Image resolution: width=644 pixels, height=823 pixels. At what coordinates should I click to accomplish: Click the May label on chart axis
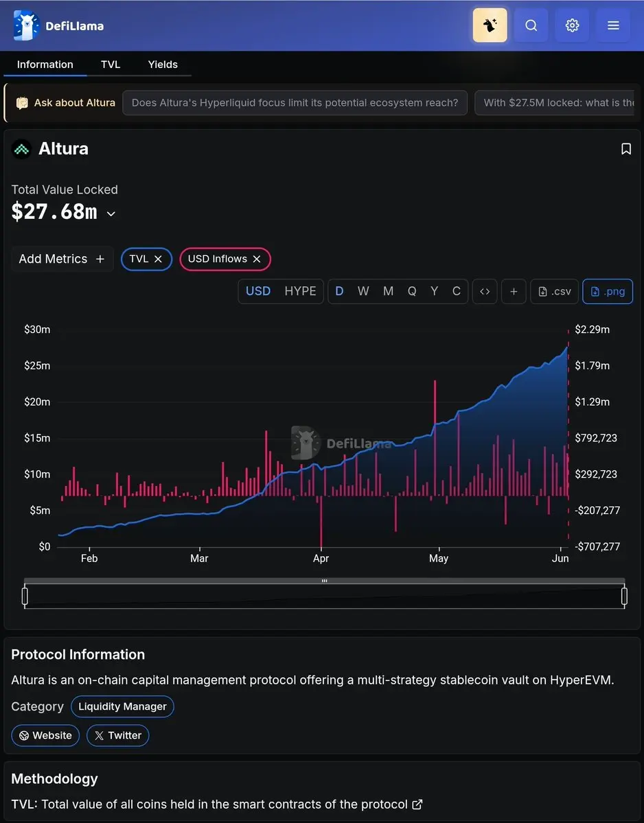click(439, 559)
